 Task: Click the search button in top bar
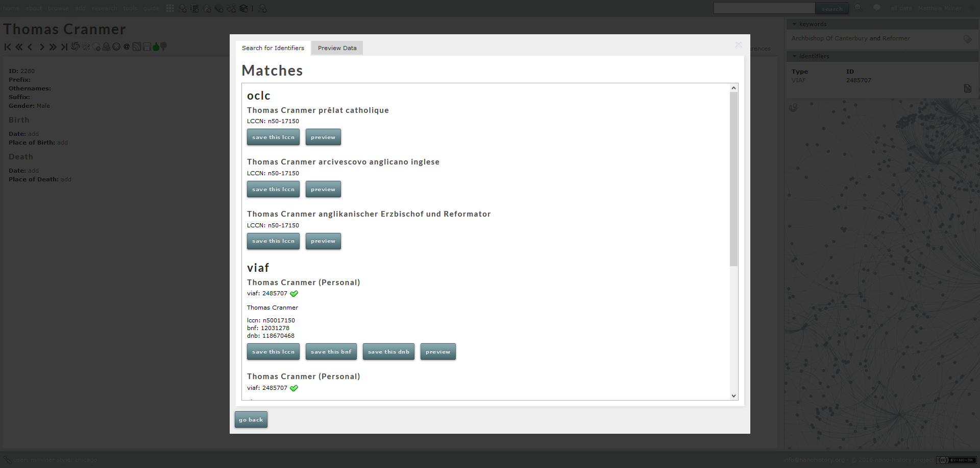[x=832, y=8]
